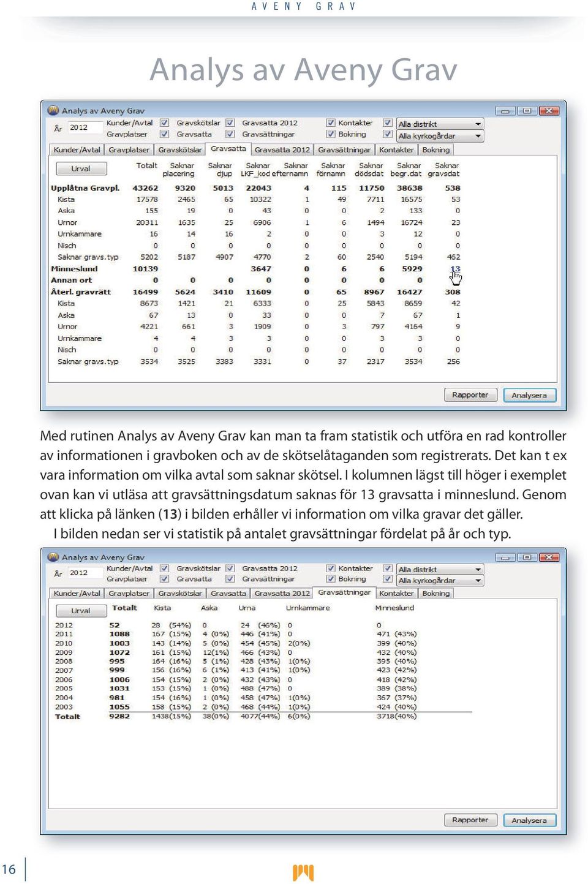Click Minneslund column header in lower window

pyautogui.click(x=394, y=608)
